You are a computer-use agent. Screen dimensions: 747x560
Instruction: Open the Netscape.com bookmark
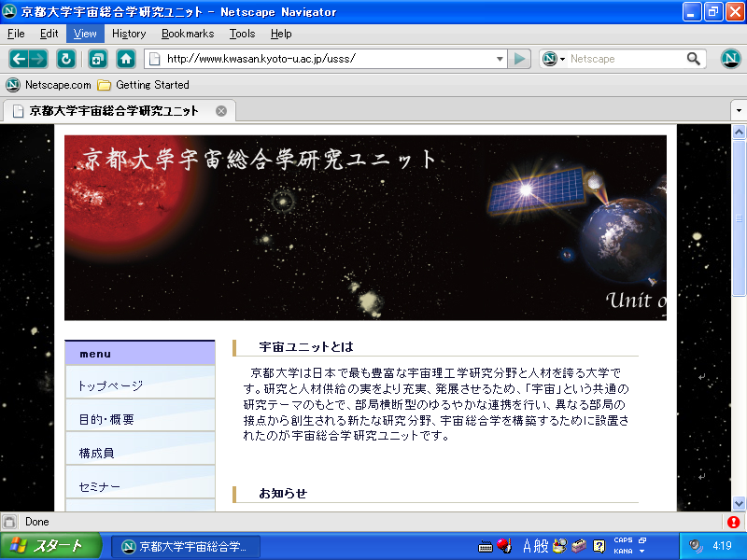coord(49,85)
